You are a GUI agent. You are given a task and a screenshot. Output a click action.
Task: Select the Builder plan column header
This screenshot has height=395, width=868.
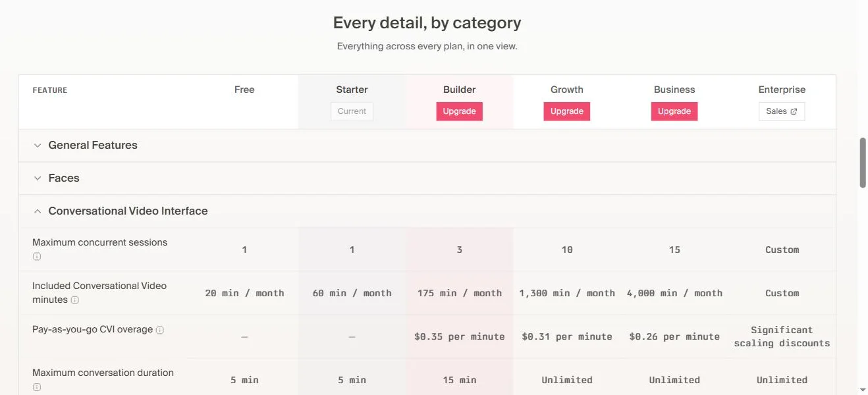[459, 90]
